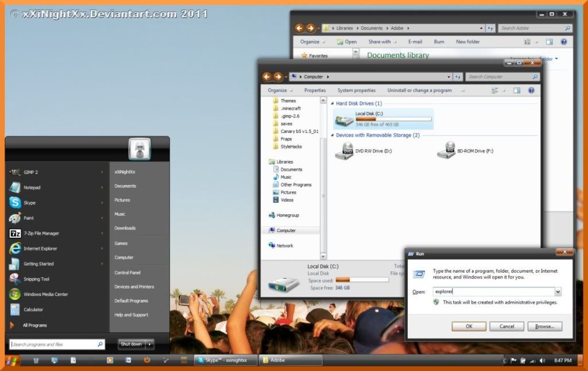Viewport: 588px width, 371px height.
Task: Select Homegroup in the navigation pane
Action: [x=284, y=215]
